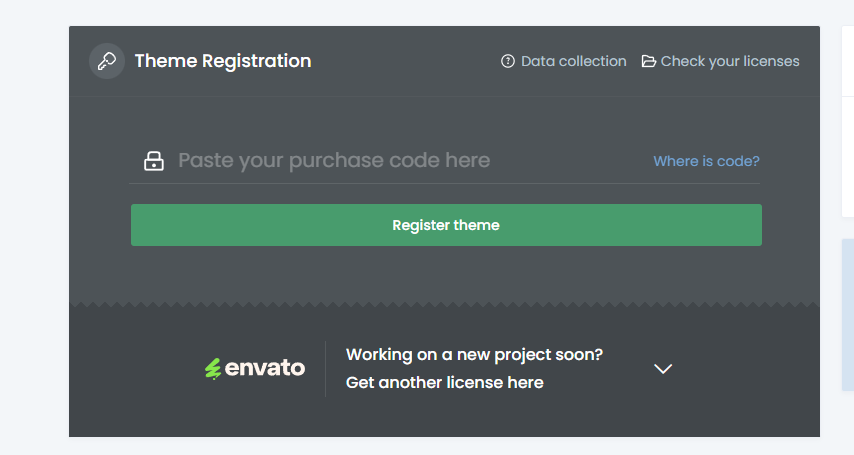Click the padlock icon in the code field
The width and height of the screenshot is (854, 455).
(x=154, y=161)
